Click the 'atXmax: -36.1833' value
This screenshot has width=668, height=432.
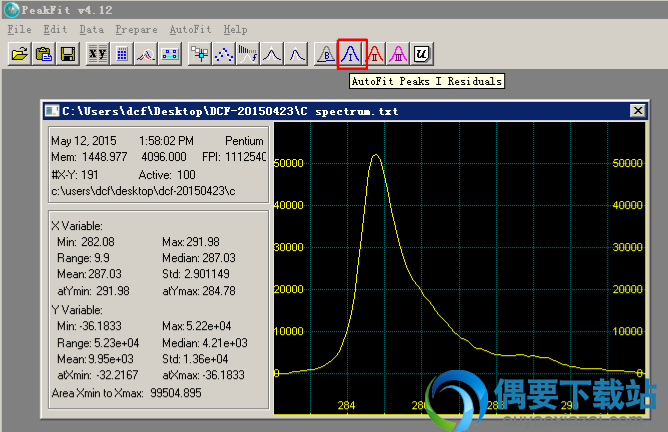tap(203, 375)
